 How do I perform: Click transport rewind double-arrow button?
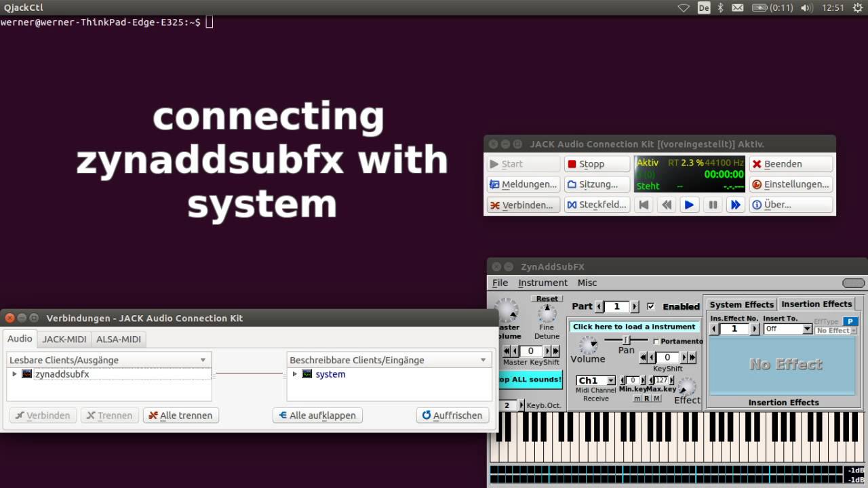tap(667, 205)
